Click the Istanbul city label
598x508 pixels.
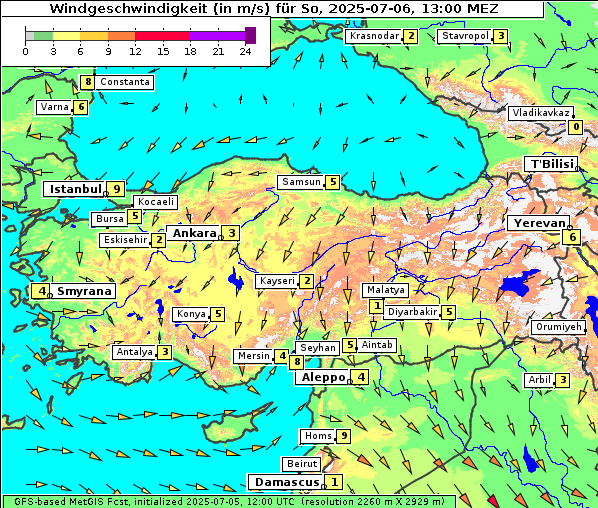[76, 189]
